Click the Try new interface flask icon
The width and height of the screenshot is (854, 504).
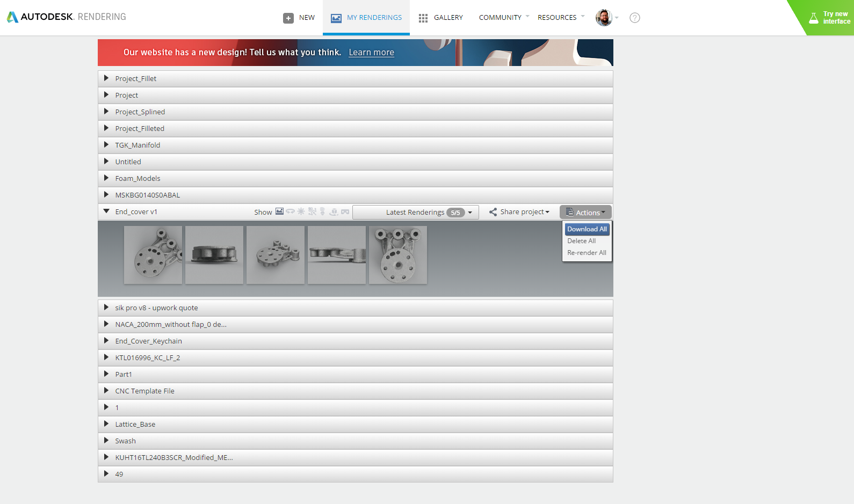click(x=814, y=18)
